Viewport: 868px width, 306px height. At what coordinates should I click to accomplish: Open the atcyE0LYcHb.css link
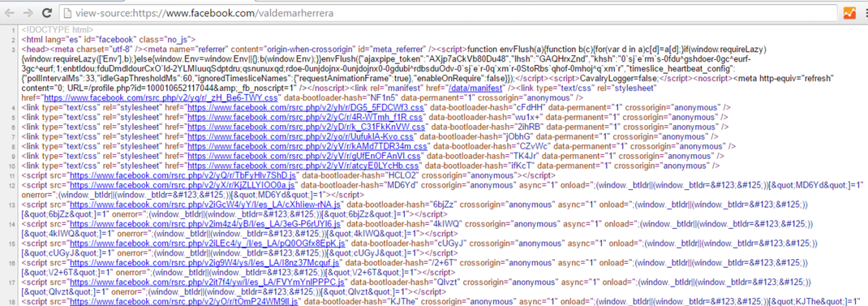click(x=303, y=166)
